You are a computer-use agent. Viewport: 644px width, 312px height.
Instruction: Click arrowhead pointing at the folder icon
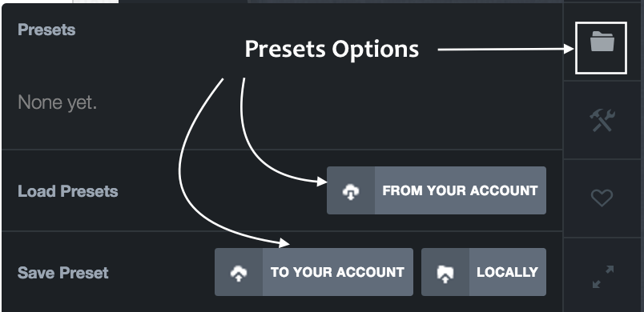[570, 49]
